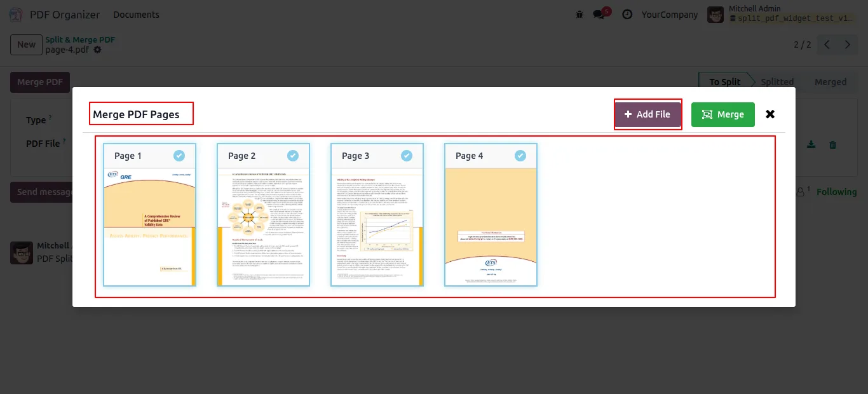The height and width of the screenshot is (394, 868).
Task: Select the Merged status stage
Action: tap(830, 82)
